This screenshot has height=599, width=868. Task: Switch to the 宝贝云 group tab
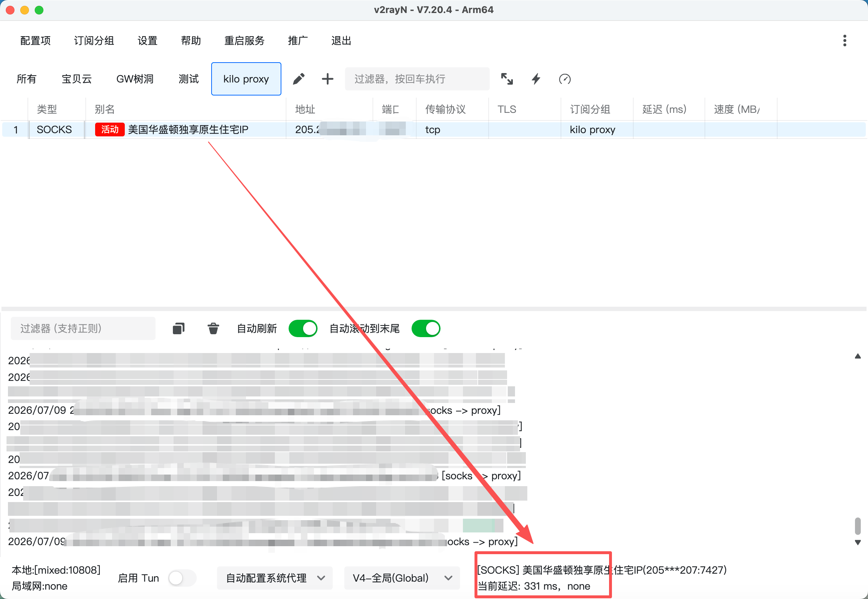(77, 79)
